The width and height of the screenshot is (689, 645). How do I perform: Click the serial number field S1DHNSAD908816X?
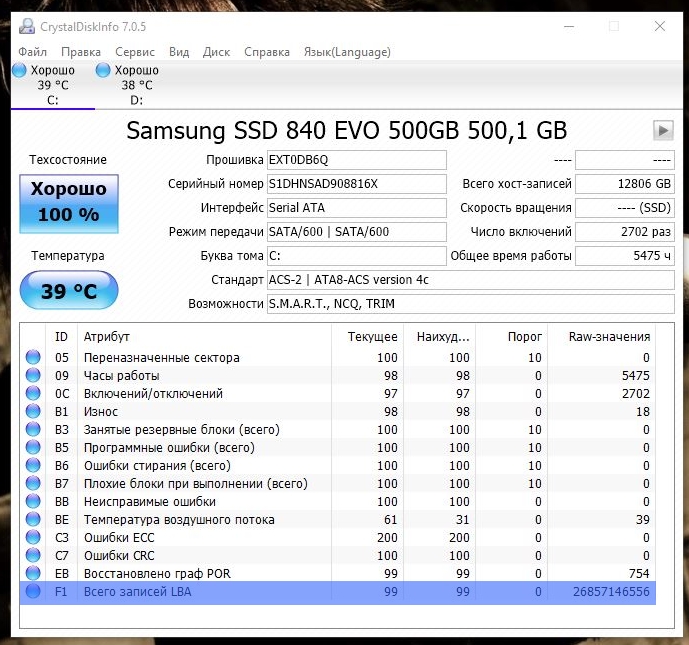coord(357,184)
